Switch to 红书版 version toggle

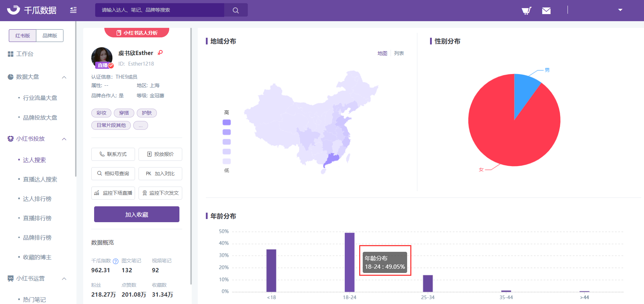point(23,36)
